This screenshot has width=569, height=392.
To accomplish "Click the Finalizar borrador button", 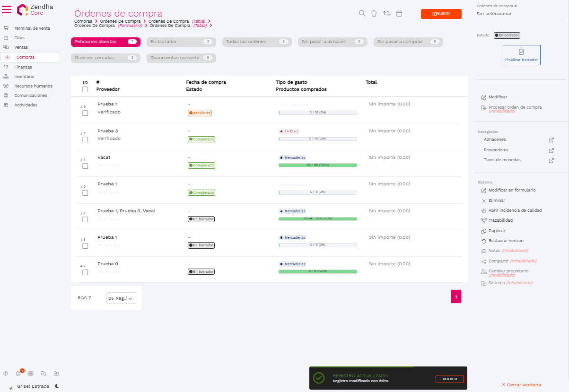I will pos(521,55).
